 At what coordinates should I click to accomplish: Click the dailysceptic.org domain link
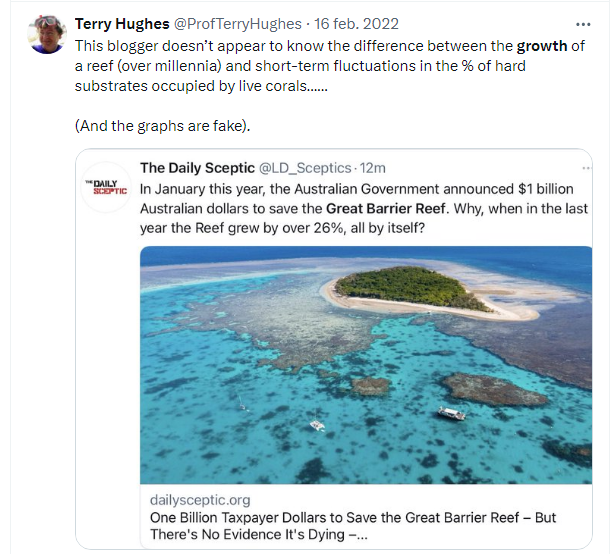200,499
